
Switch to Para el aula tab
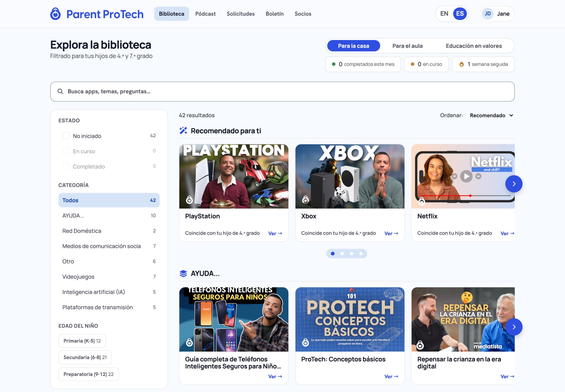coord(407,46)
